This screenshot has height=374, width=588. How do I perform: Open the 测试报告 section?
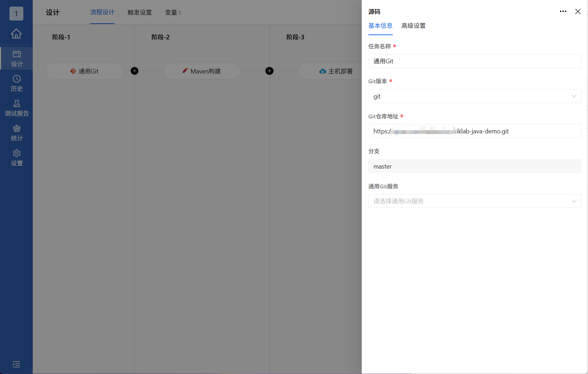click(16, 108)
